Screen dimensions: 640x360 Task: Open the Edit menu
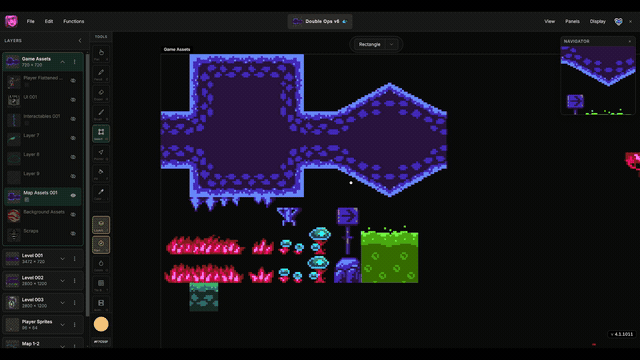[x=49, y=21]
